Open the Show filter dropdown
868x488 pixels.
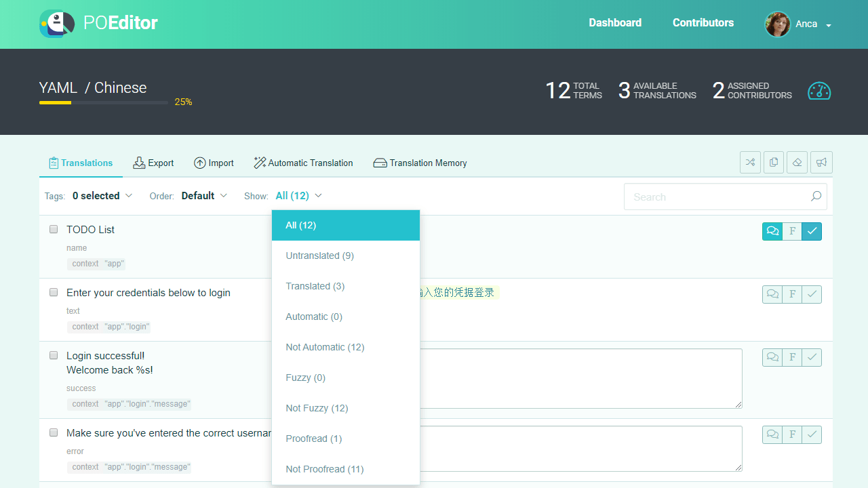[298, 196]
